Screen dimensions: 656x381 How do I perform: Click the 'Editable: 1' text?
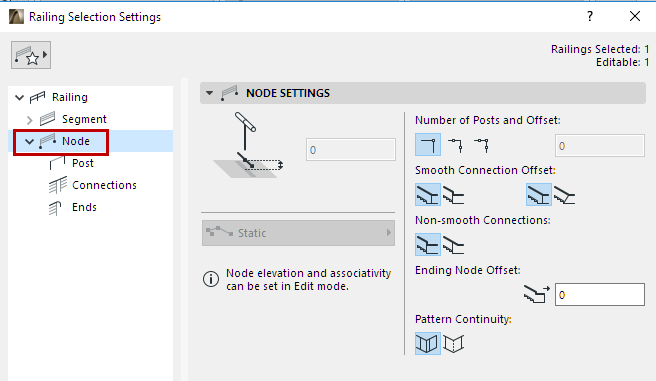(623, 62)
